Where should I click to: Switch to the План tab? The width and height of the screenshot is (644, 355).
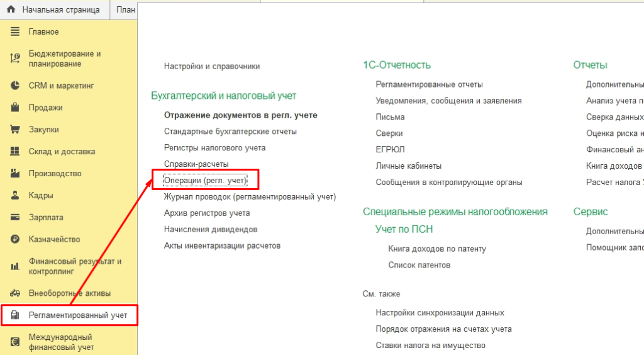click(x=124, y=9)
